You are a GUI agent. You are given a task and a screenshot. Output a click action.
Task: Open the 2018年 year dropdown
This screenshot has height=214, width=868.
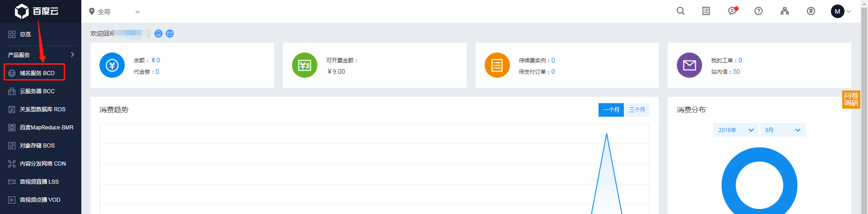[736, 130]
